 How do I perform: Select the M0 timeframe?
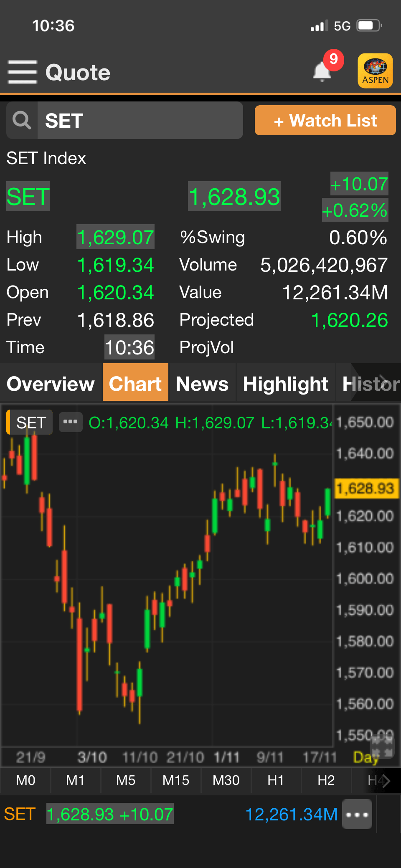click(25, 780)
